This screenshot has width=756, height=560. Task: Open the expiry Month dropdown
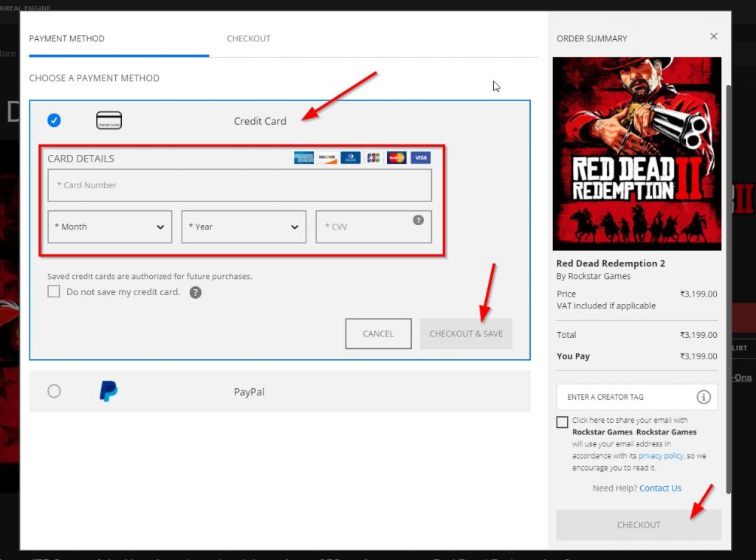110,227
